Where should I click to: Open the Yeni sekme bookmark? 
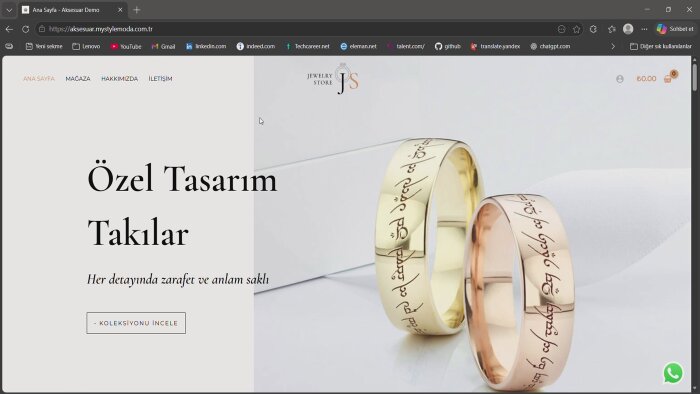click(x=44, y=46)
